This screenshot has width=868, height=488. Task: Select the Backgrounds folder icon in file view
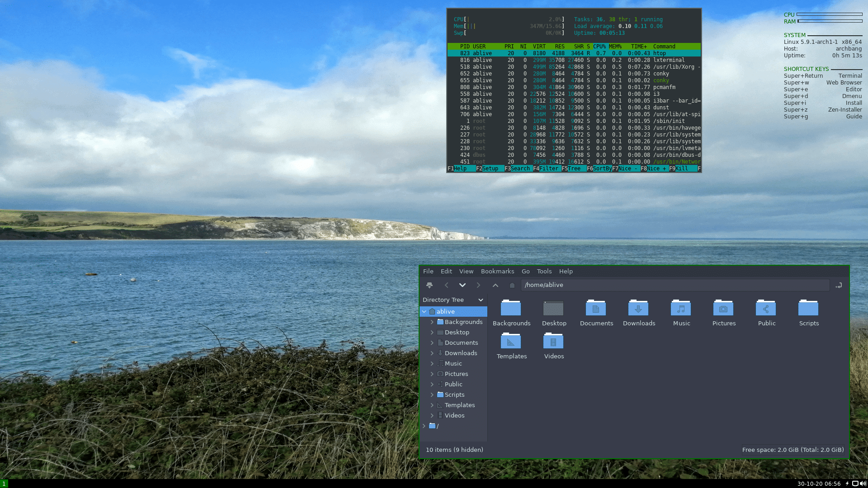(511, 308)
